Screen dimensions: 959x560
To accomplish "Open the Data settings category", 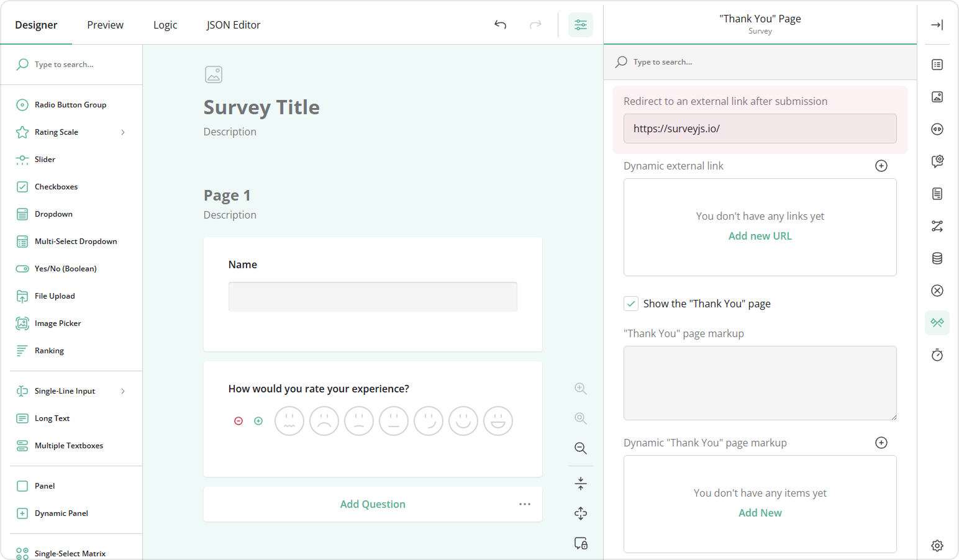I will tap(937, 258).
